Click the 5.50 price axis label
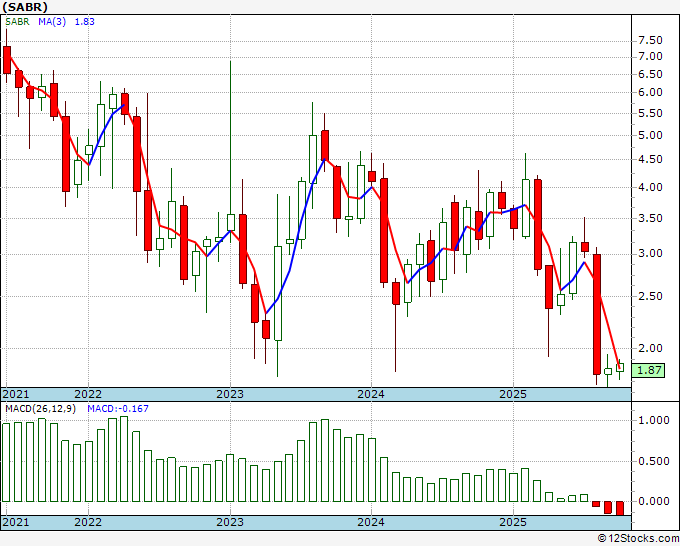 pos(650,114)
